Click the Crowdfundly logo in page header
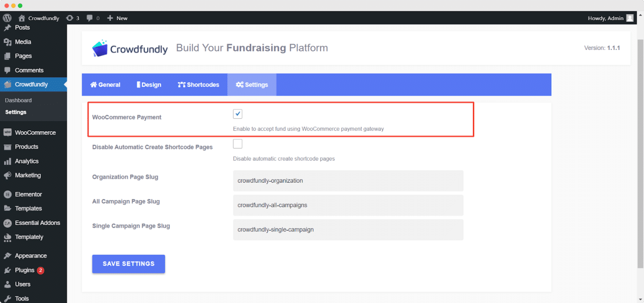 click(x=130, y=48)
